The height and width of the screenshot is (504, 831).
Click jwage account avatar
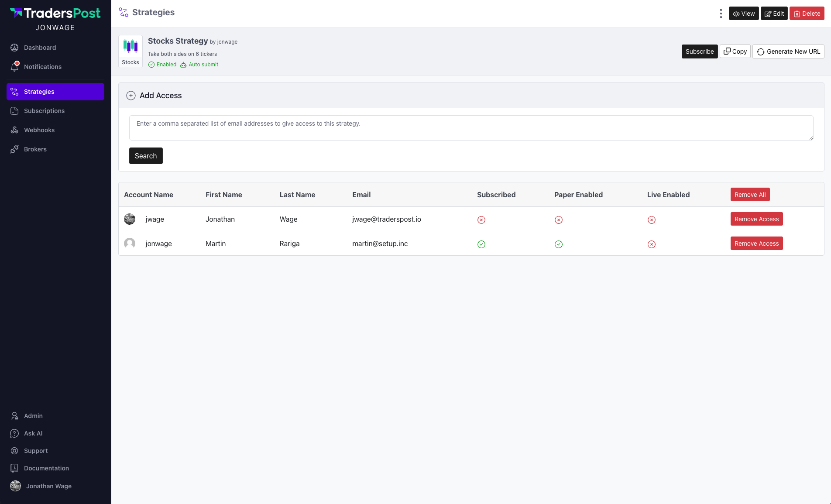pyautogui.click(x=130, y=219)
